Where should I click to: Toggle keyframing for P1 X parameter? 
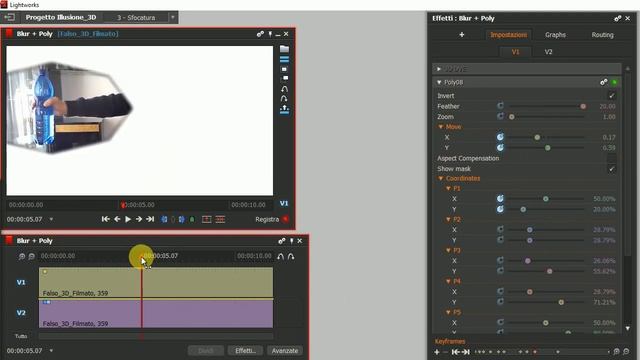(x=500, y=199)
